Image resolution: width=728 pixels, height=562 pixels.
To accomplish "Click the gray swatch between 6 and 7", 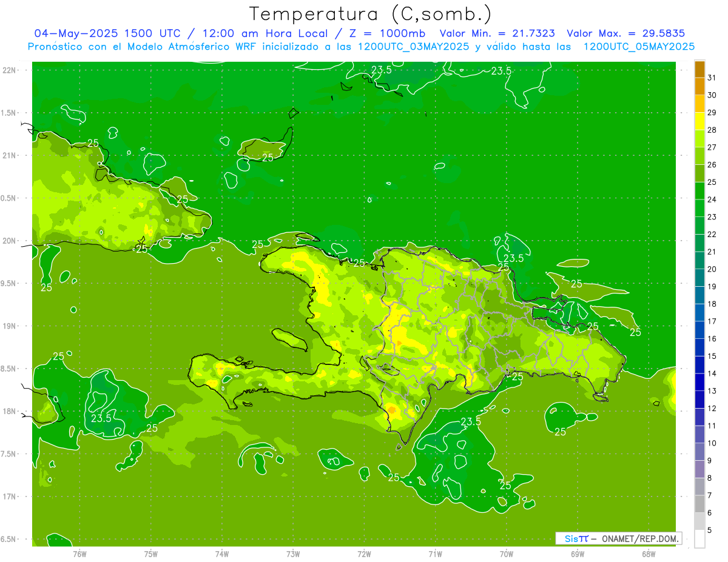I will 699,504.
